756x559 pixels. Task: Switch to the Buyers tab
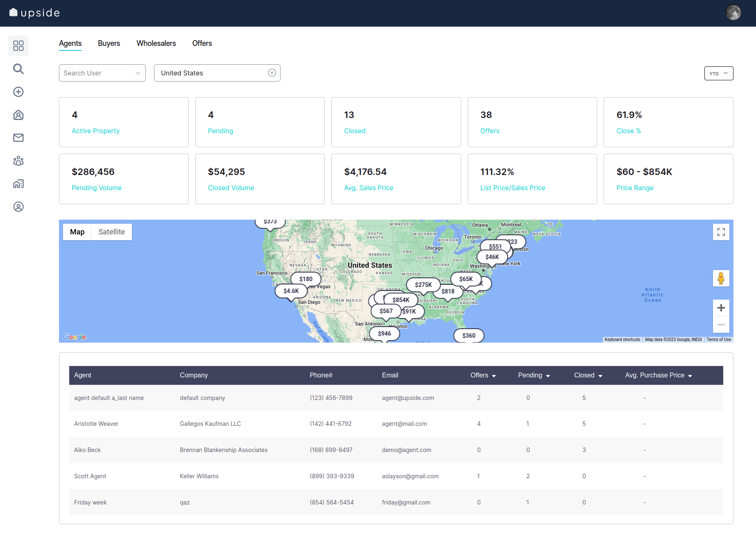(x=109, y=43)
